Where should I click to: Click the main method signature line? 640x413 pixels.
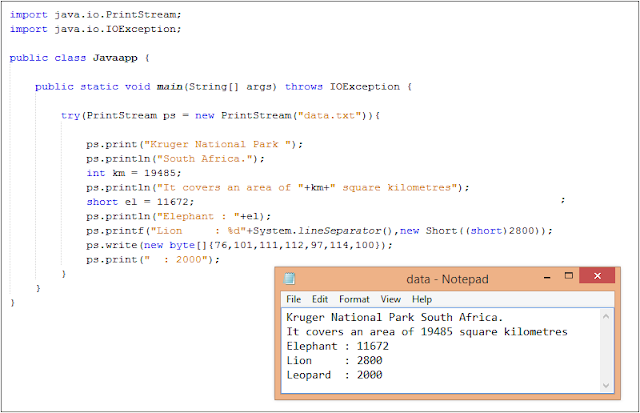[x=223, y=87]
